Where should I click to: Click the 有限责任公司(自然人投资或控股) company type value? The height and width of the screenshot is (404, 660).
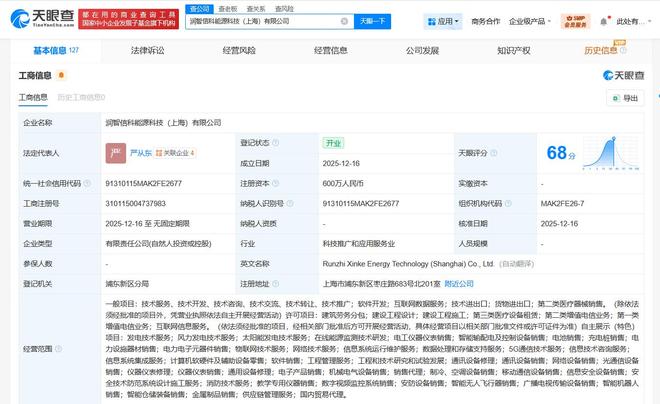click(x=158, y=244)
